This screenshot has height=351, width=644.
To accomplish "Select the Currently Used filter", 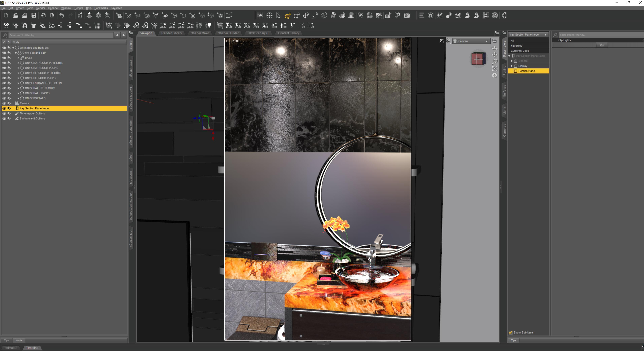I will [x=520, y=51].
